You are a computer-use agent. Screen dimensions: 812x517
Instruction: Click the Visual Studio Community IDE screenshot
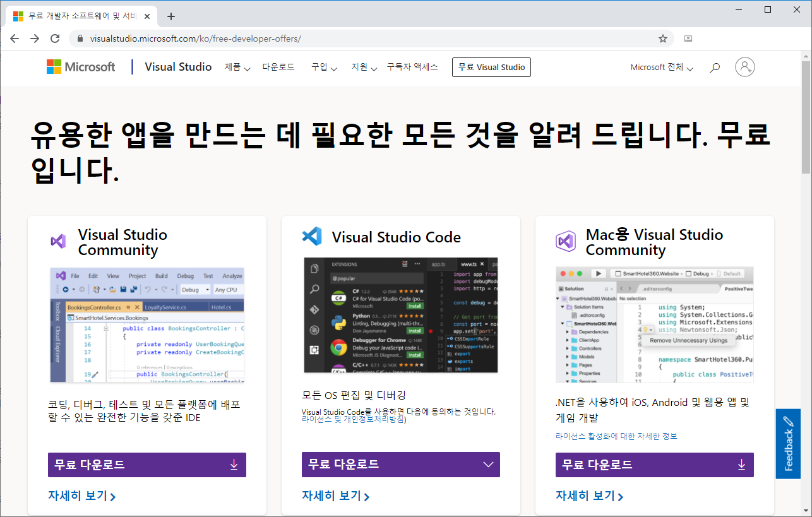(147, 324)
